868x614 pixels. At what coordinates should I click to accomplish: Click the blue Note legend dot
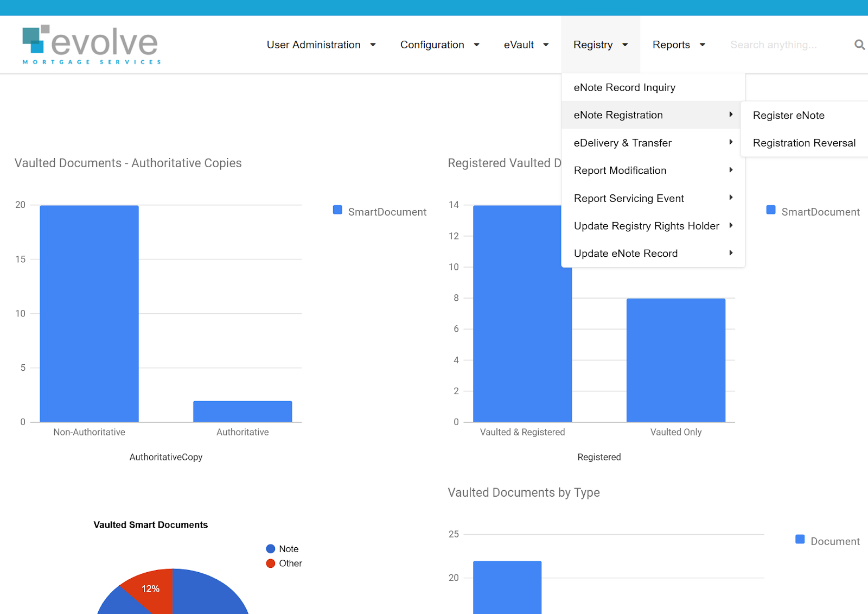[271, 549]
